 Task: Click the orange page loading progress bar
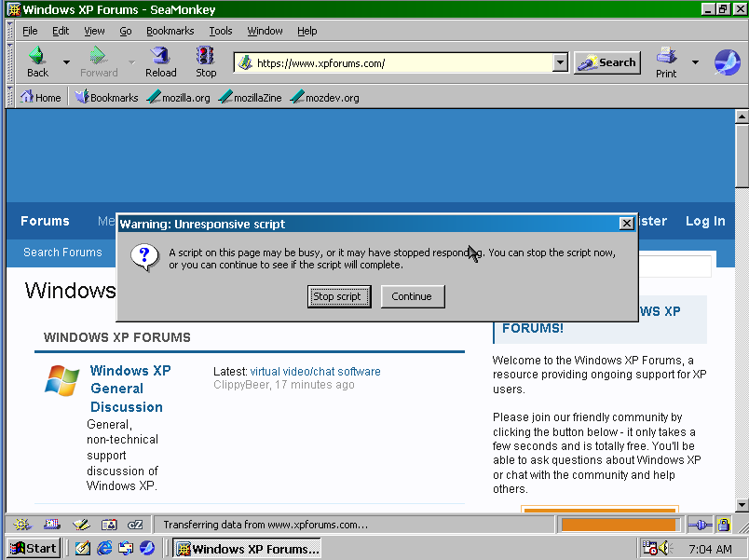click(619, 525)
